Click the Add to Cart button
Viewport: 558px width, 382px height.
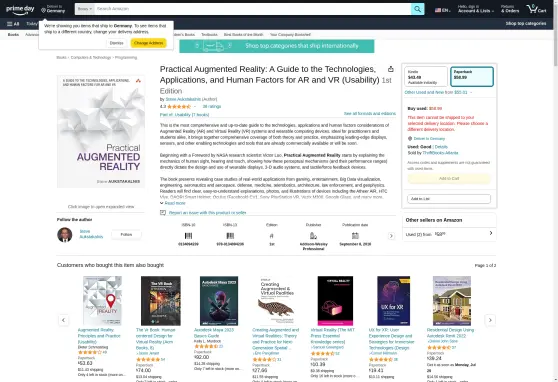[x=449, y=179]
